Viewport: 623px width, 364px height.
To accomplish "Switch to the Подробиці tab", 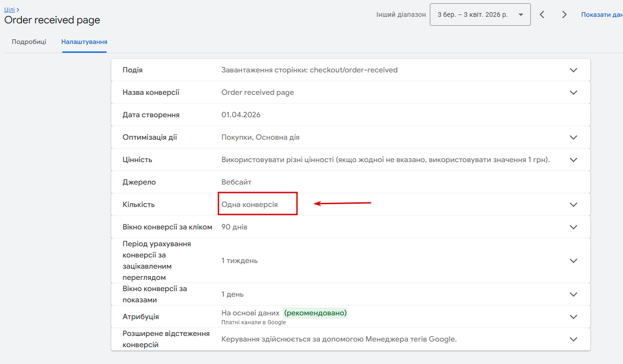I will pos(29,42).
